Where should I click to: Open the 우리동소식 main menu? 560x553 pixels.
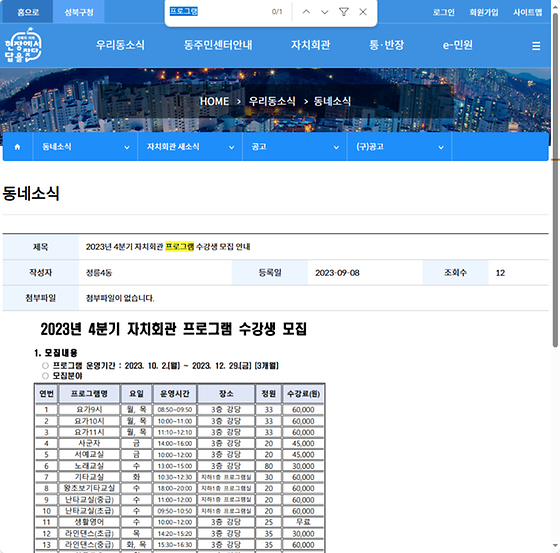[120, 45]
